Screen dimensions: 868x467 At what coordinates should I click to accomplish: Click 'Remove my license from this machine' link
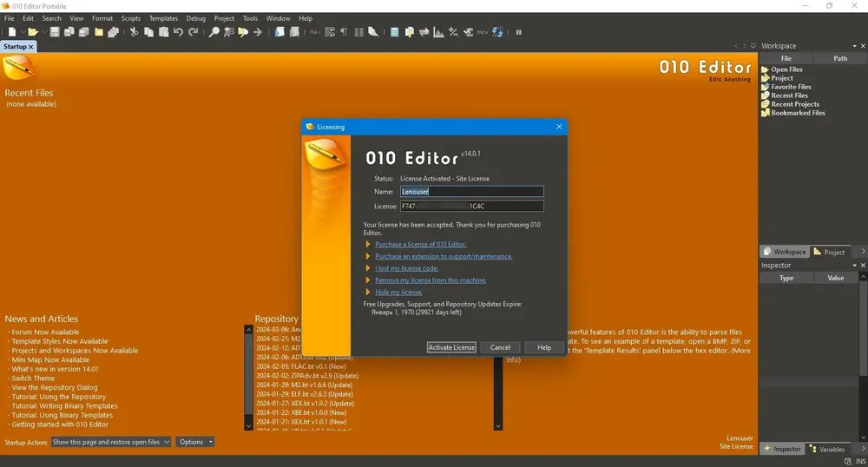[x=431, y=280]
